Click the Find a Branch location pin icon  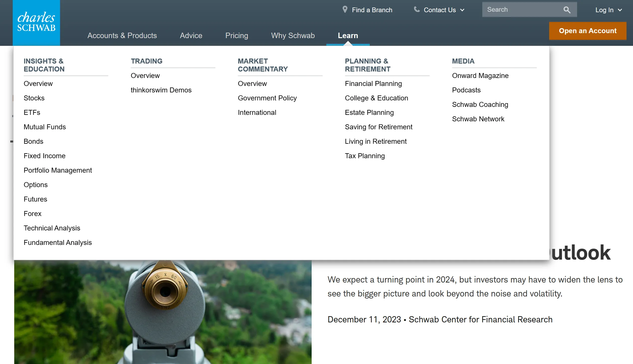click(345, 9)
